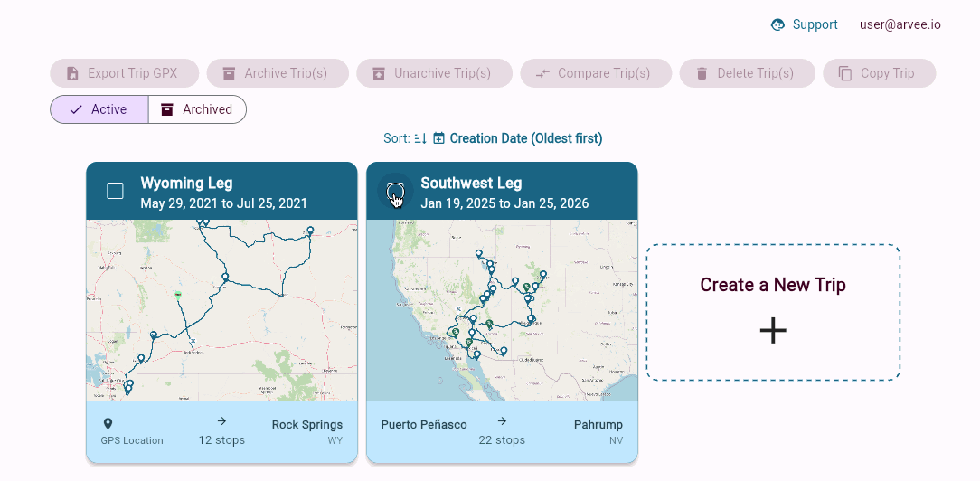Click the GPS Location pin icon
980x481 pixels.
[x=108, y=424]
